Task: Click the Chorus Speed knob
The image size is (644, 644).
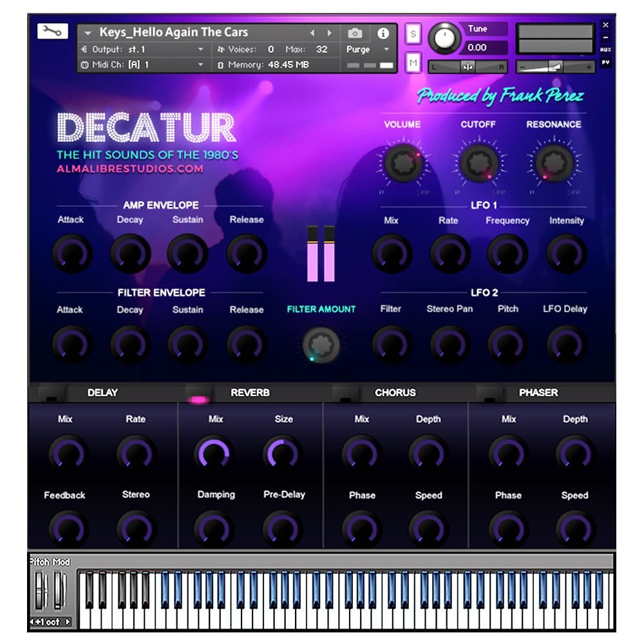Action: [x=428, y=529]
